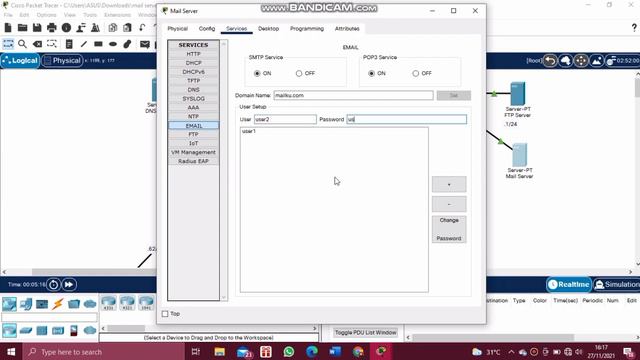Click the plus button to add user
Image resolution: width=640 pixels, height=360 pixels.
pyautogui.click(x=449, y=184)
